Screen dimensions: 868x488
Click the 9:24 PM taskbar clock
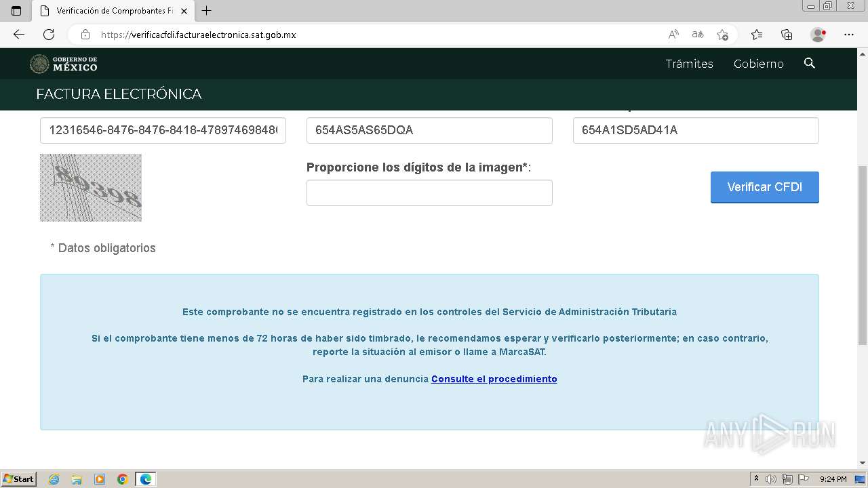(833, 479)
